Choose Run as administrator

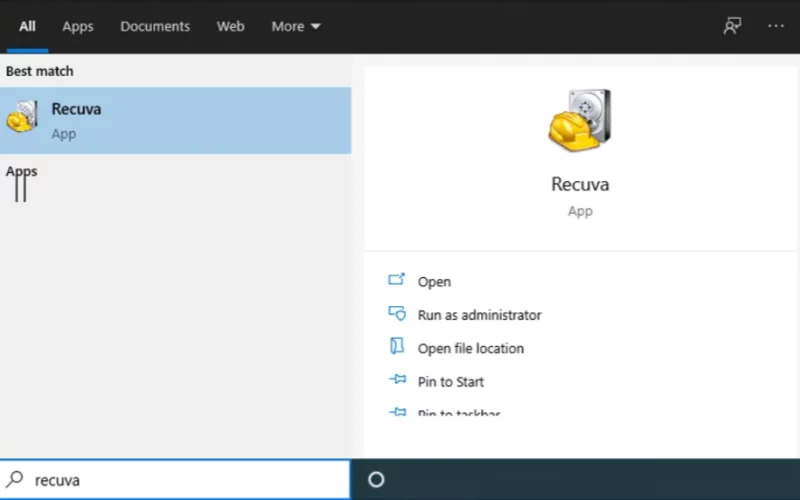[480, 315]
